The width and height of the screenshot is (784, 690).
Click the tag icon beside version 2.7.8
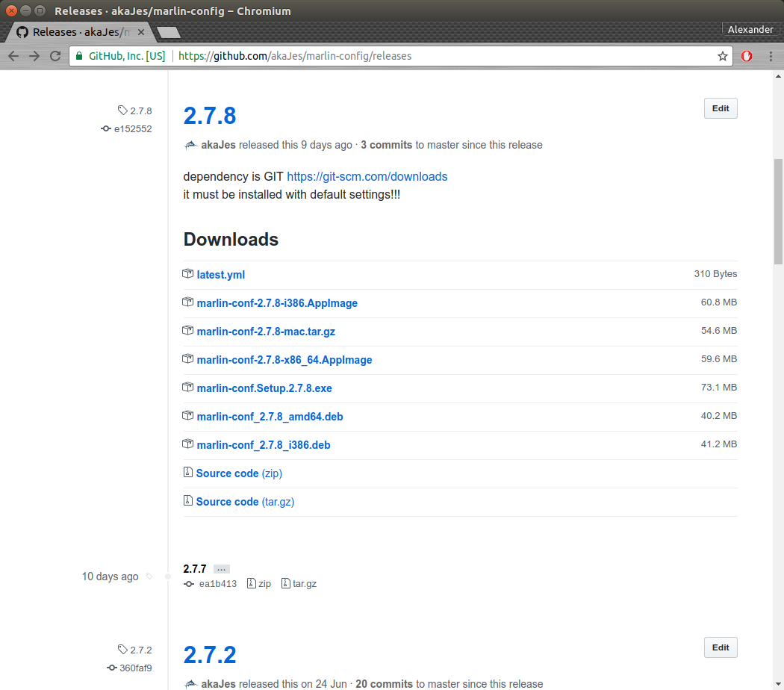point(122,110)
